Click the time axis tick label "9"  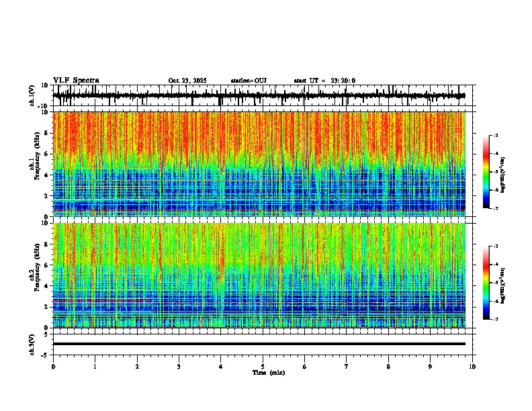(430, 367)
